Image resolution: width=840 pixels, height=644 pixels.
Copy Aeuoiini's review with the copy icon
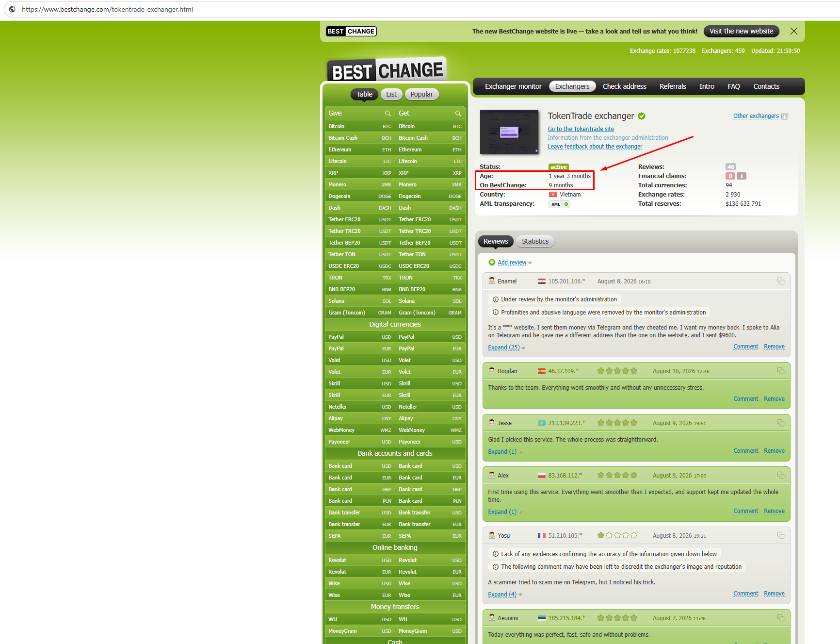tap(781, 618)
